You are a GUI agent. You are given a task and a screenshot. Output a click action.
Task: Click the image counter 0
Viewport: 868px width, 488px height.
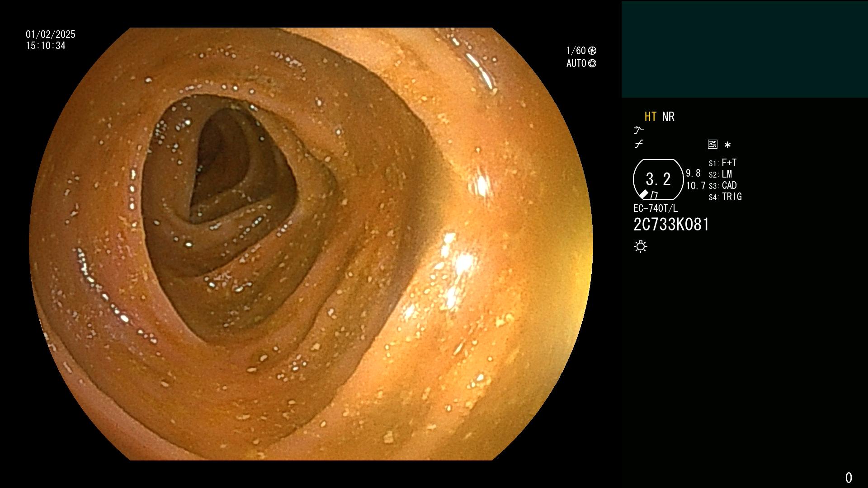(849, 478)
